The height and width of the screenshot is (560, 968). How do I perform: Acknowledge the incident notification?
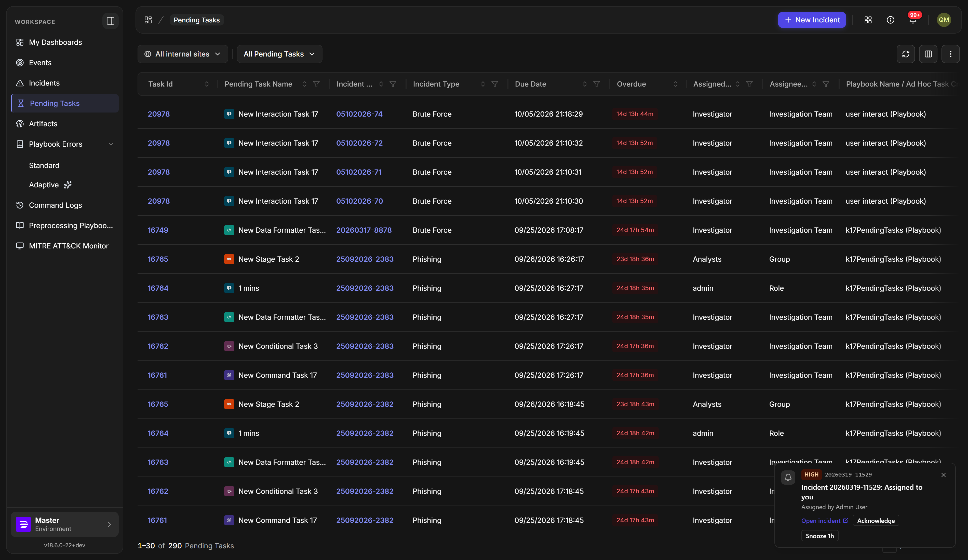point(876,521)
